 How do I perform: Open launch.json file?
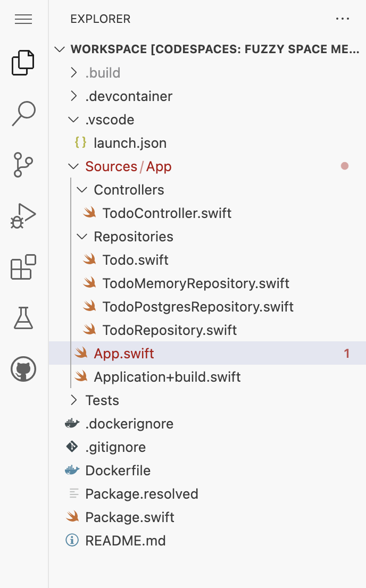tap(130, 143)
